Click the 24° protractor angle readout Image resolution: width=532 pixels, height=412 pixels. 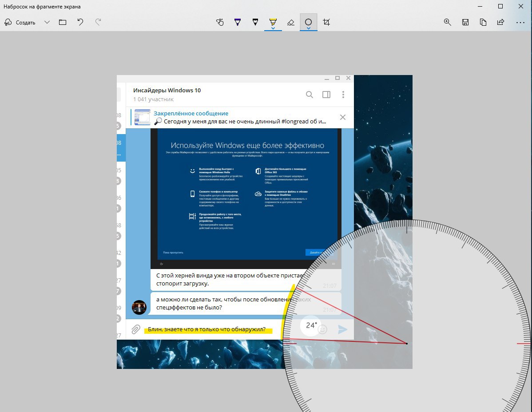pyautogui.click(x=311, y=325)
